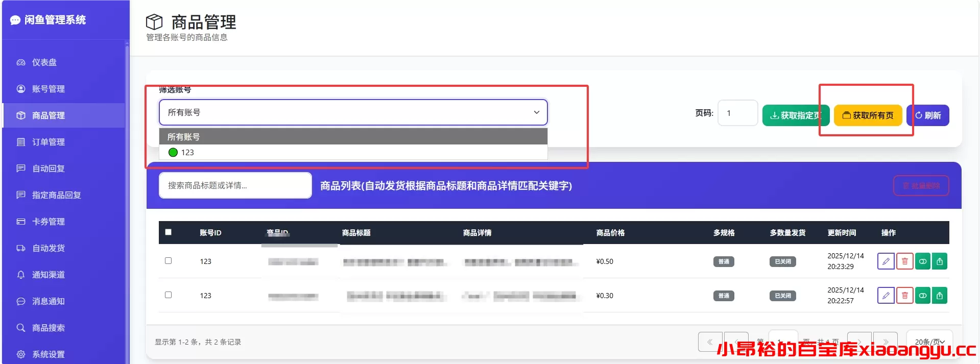Click the sidebar vertical scrollbar
Screen dimensions: 980x364
[127, 204]
